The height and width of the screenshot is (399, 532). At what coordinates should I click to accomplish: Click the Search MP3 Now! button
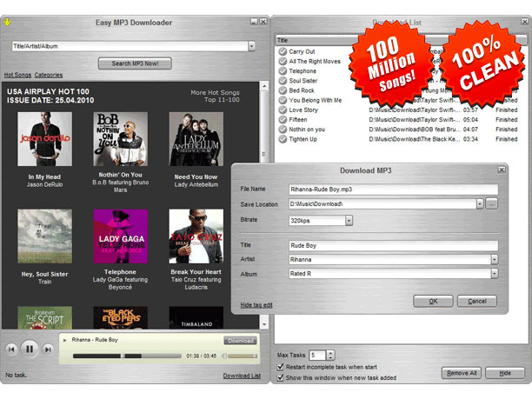135,63
